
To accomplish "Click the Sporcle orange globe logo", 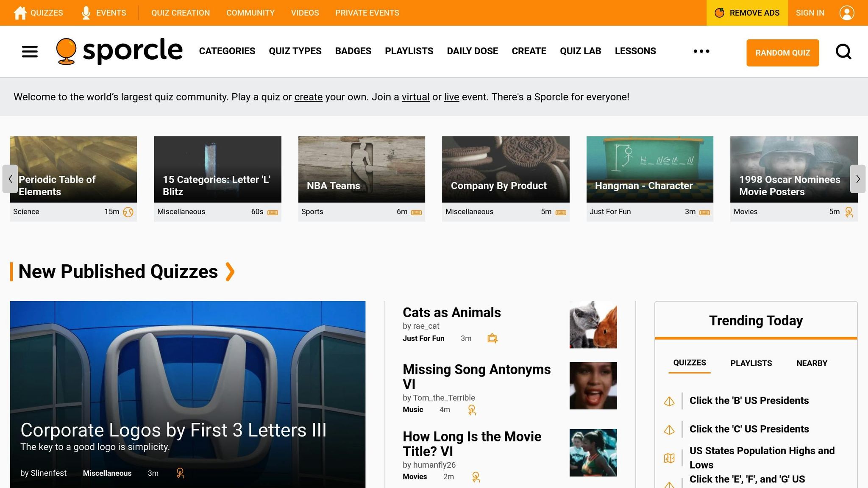I will click(66, 51).
